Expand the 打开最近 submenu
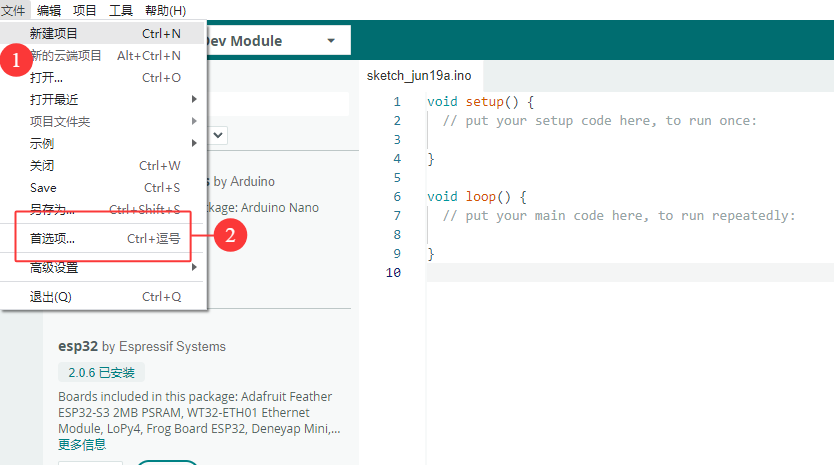 coord(54,99)
